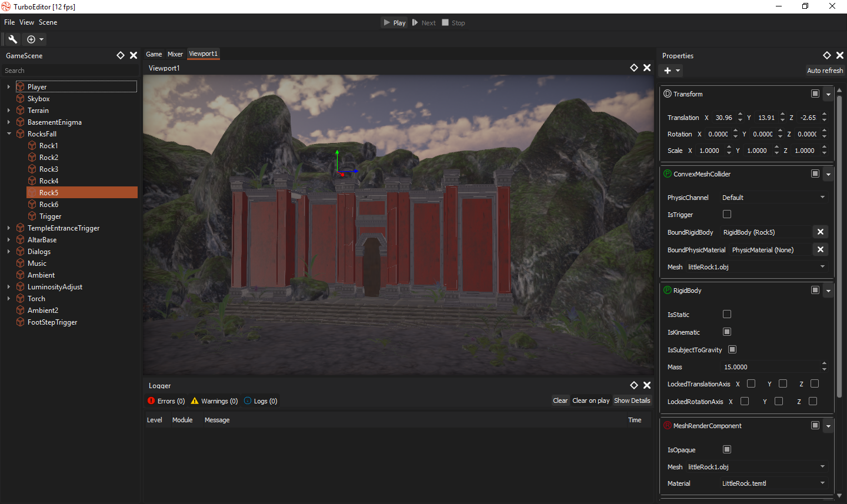Click the GameScene Search field
The image size is (847, 504).
coord(69,71)
